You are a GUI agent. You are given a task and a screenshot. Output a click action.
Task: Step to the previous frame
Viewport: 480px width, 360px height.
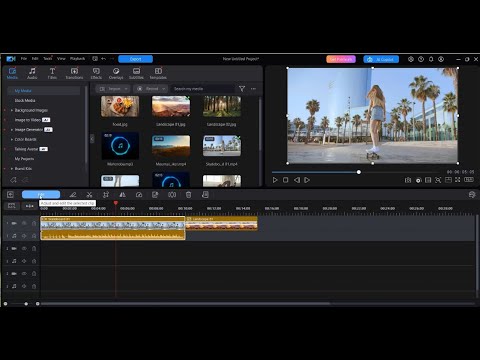click(297, 180)
